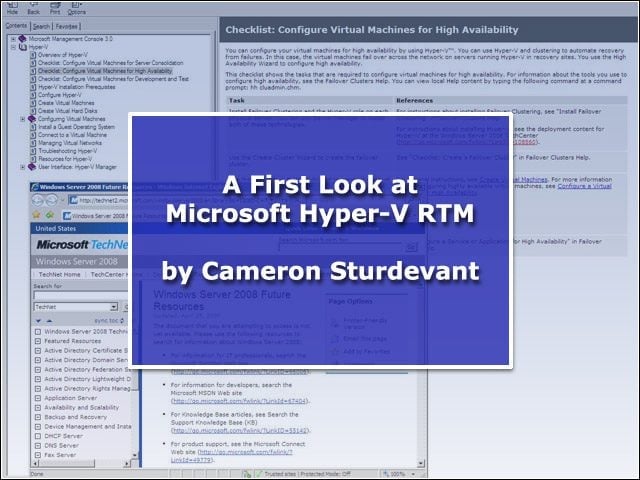
Task: Open Checklist for Development and Test topic
Action: pos(113,79)
